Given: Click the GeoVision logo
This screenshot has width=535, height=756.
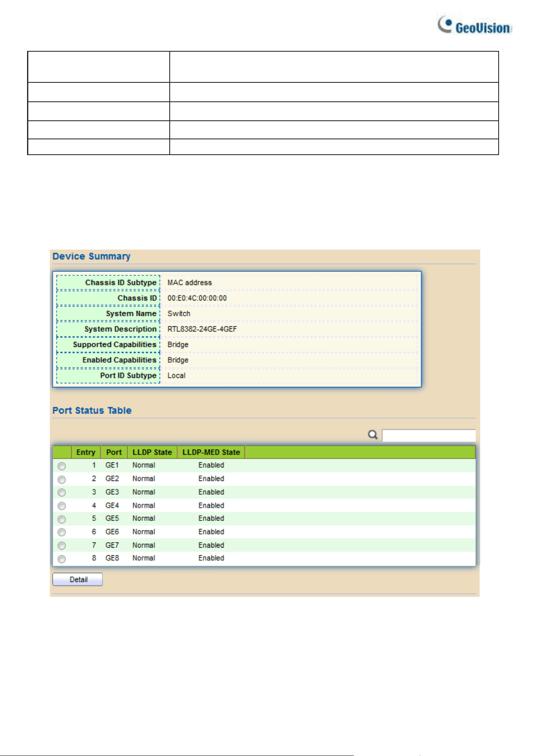Looking at the screenshot, I should (475, 25).
